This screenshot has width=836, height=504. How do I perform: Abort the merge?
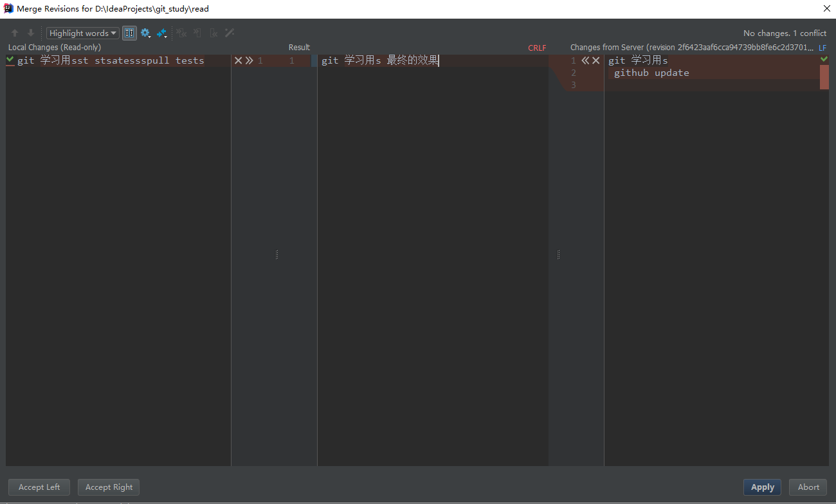click(x=808, y=487)
